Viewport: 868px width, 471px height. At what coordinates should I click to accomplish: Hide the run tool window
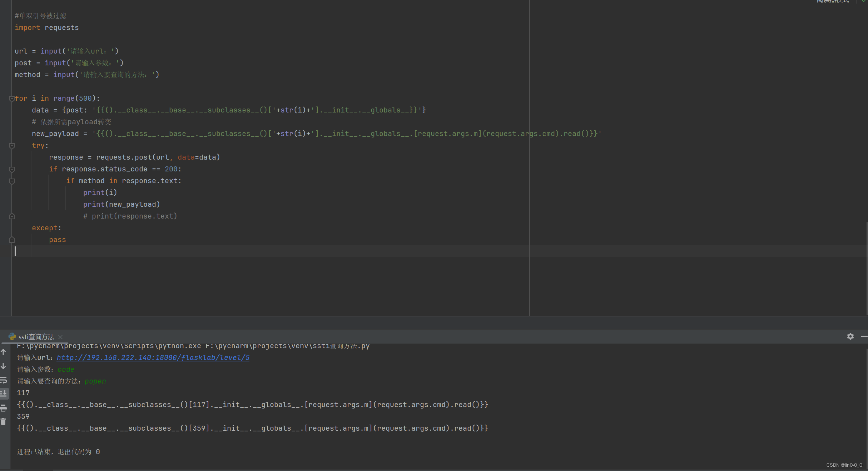[x=864, y=336]
